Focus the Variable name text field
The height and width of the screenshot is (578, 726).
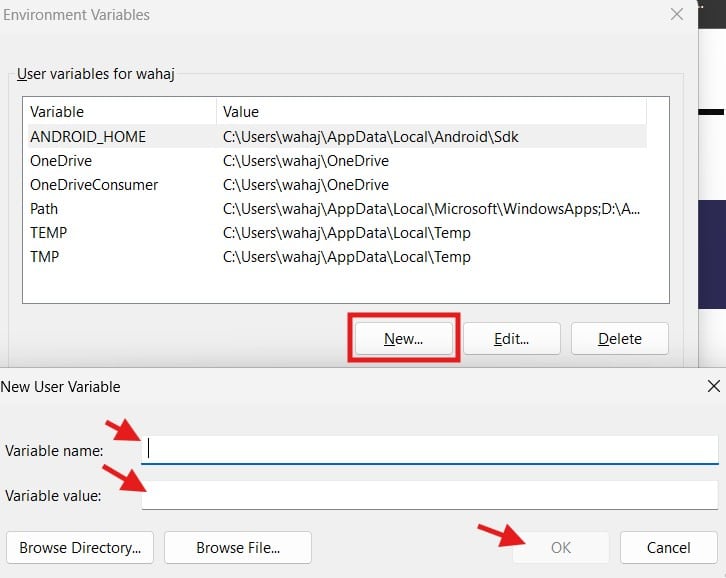coord(430,450)
